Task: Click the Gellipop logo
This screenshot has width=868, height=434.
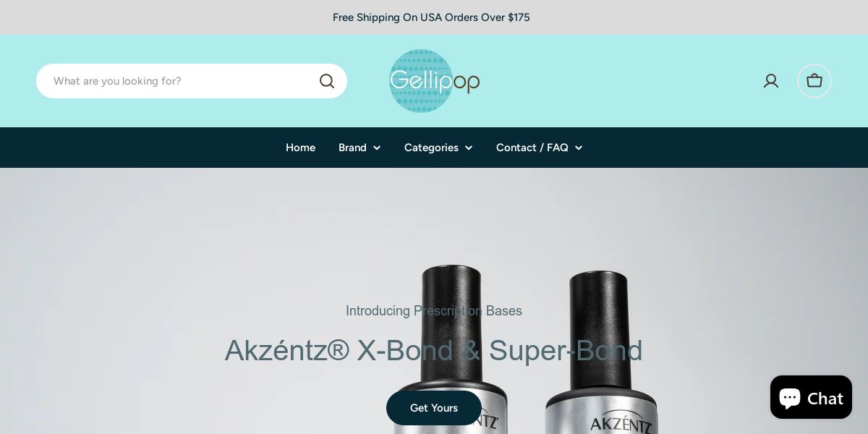Action: 435,81
